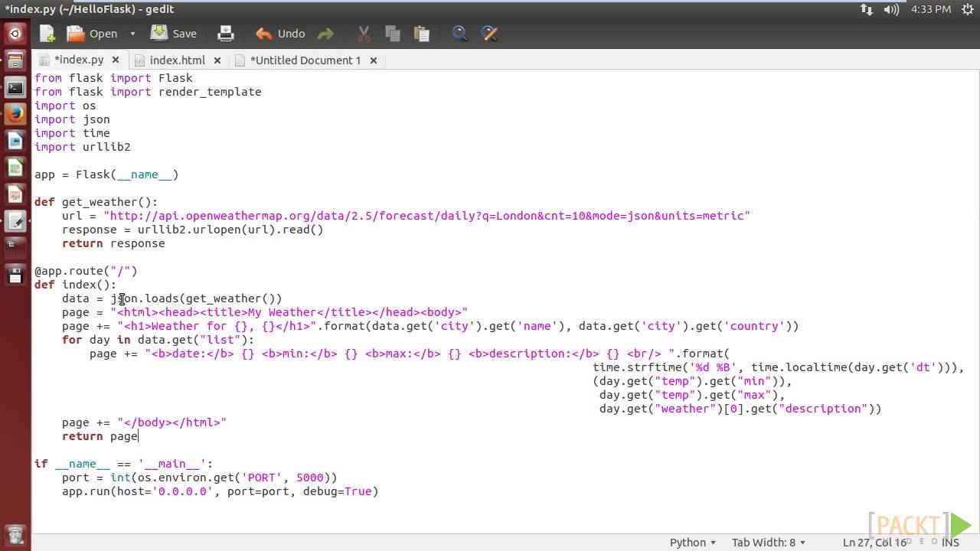Screen dimensions: 980x551
Task: Click 'response = urllib2.urlopen(url).read()' line
Action: [x=193, y=230]
